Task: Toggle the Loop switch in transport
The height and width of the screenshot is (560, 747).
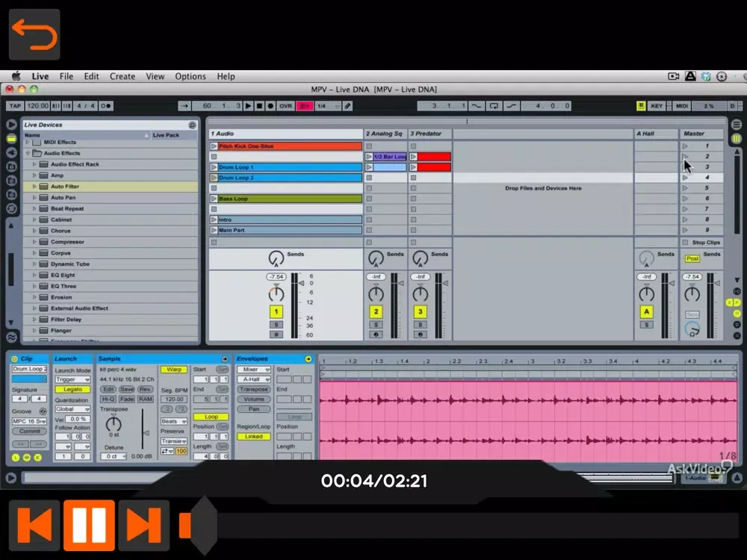Action: (494, 106)
